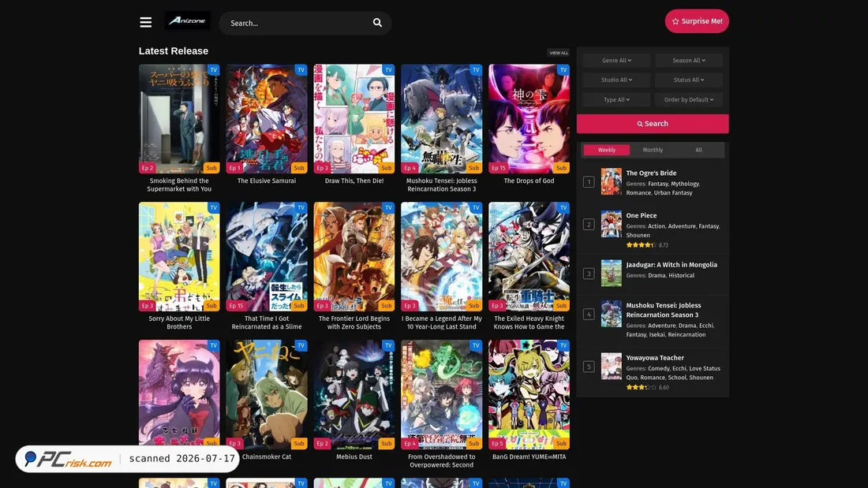Open Chainsmoker Cat poster
868x488 pixels.
267,394
